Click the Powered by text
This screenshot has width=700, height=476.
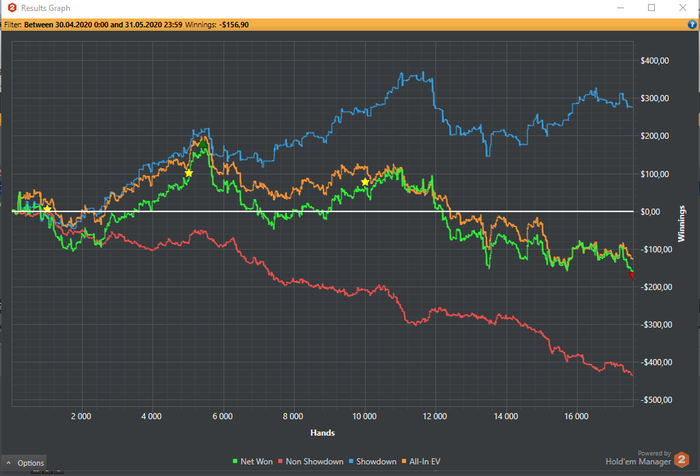tap(654, 453)
